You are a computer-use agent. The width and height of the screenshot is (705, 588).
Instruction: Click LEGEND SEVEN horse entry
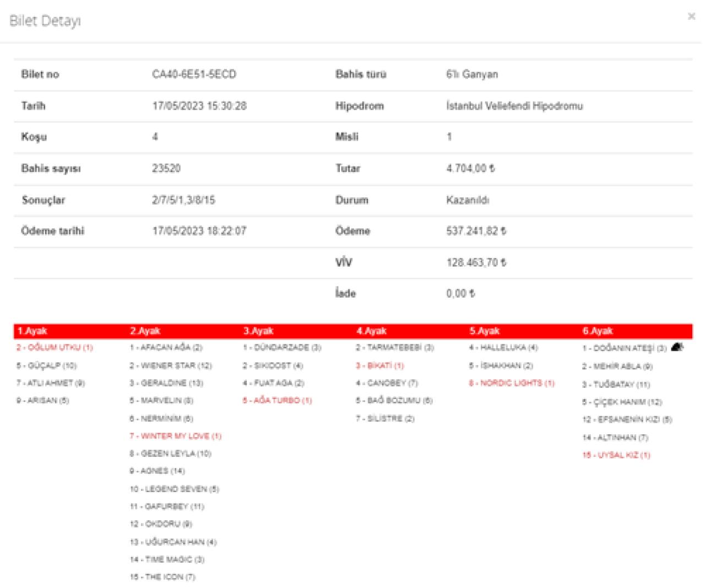(x=175, y=489)
